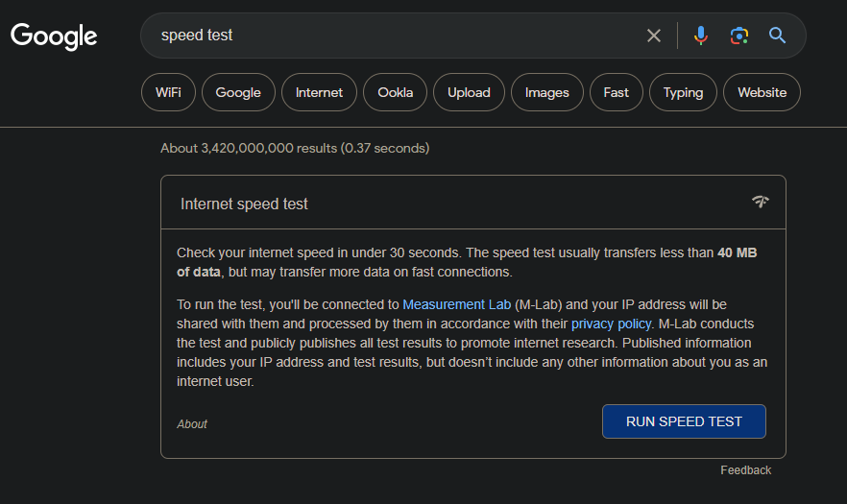Click the bold '40 MB' text
This screenshot has width=847, height=504.
point(737,252)
